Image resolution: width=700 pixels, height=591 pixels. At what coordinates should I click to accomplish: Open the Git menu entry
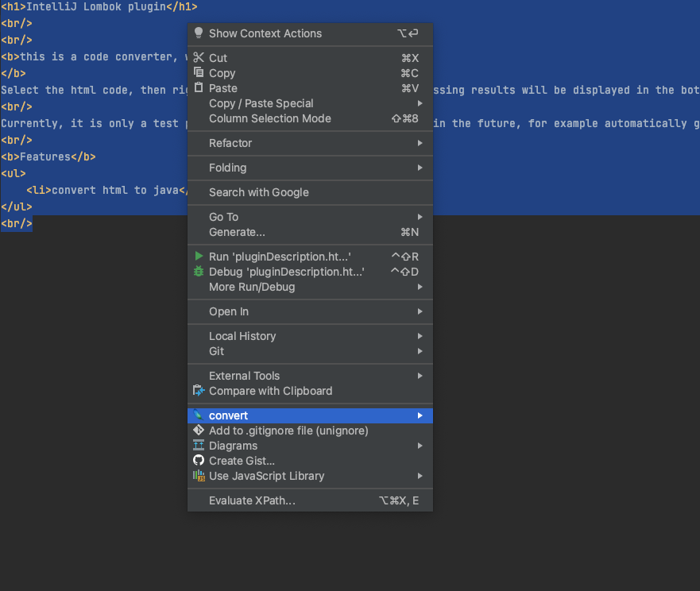coord(310,351)
